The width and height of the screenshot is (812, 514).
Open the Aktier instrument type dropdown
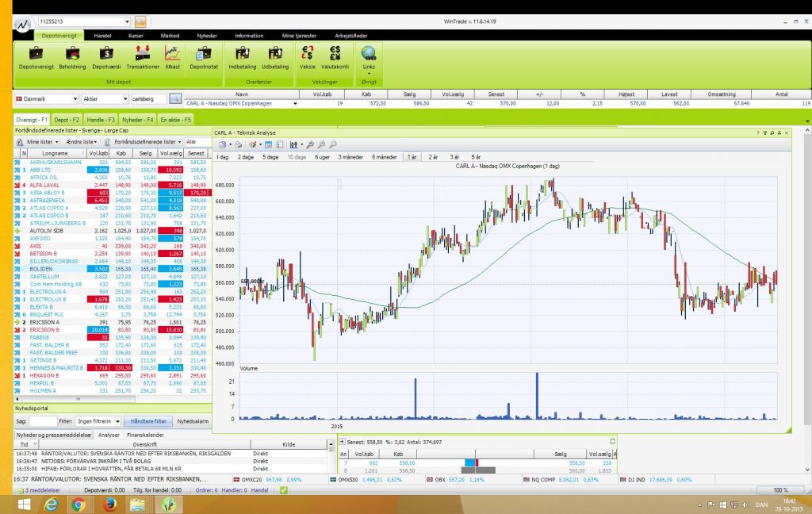[124, 98]
